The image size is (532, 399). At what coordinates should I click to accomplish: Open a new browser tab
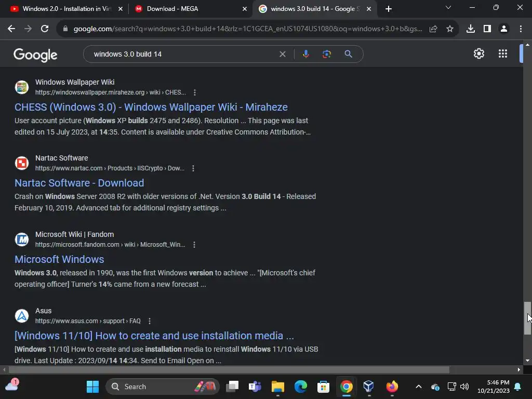tap(389, 9)
